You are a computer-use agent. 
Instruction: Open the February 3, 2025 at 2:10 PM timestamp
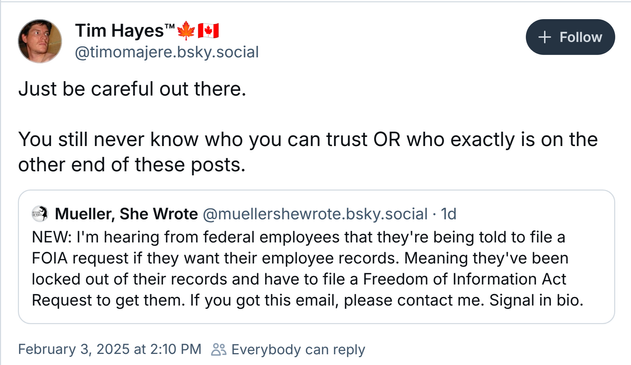click(110, 349)
